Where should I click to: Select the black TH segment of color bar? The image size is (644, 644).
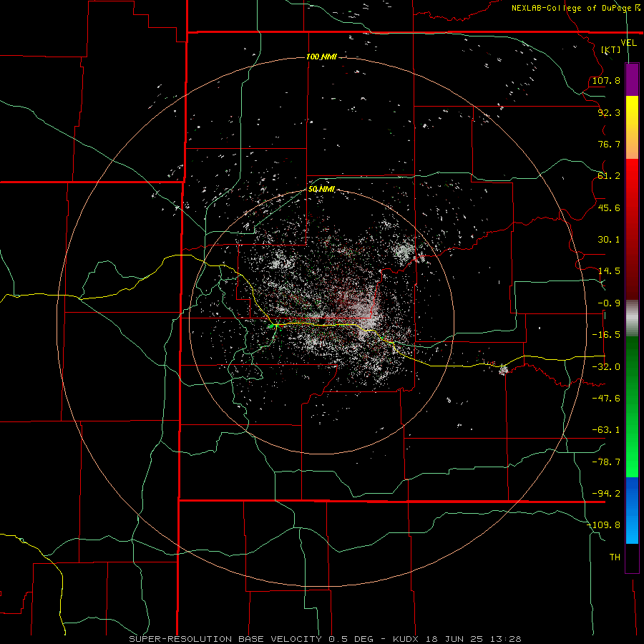pyautogui.click(x=632, y=557)
